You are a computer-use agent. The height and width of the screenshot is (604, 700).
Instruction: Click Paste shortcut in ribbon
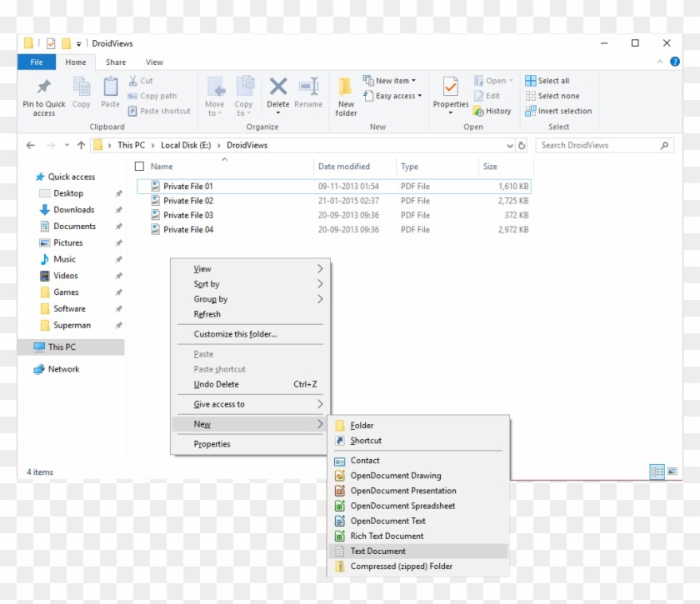[159, 111]
